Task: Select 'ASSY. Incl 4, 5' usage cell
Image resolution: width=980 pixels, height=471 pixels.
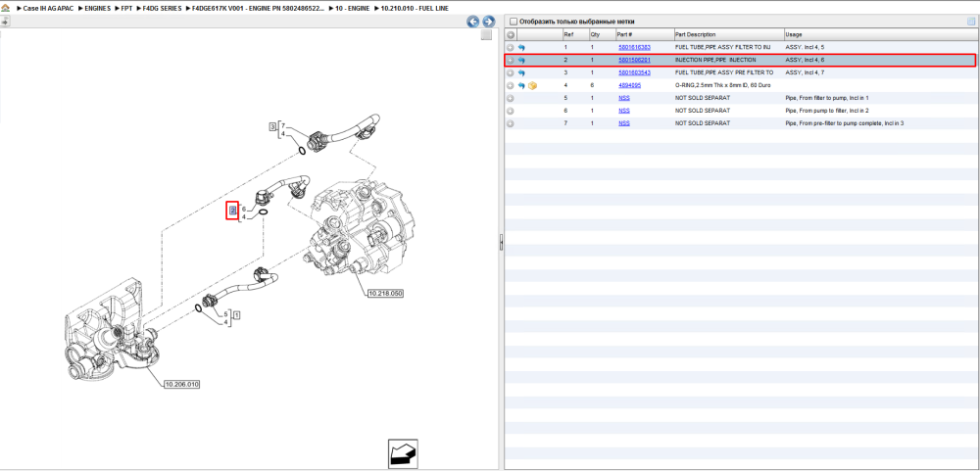Action: pos(806,47)
